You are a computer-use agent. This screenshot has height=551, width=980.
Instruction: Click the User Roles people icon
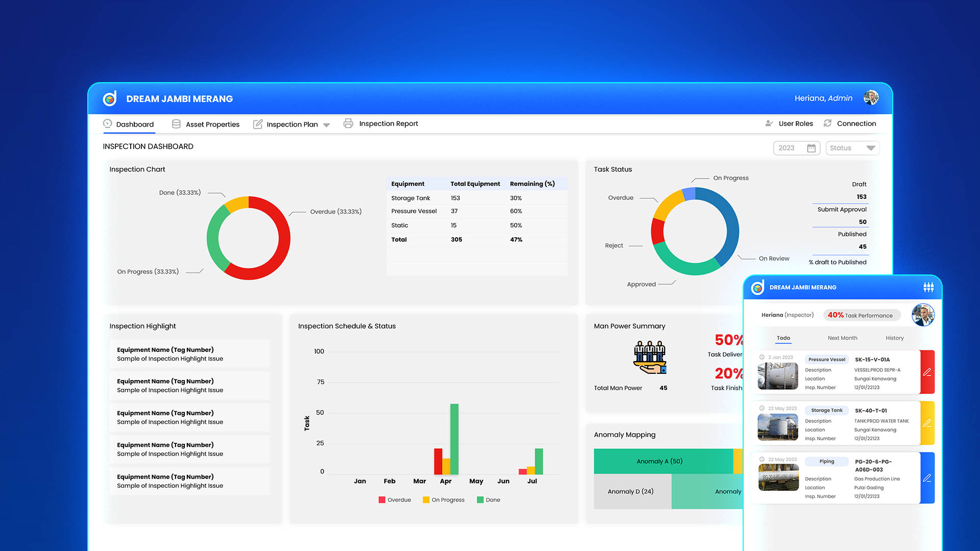click(769, 123)
